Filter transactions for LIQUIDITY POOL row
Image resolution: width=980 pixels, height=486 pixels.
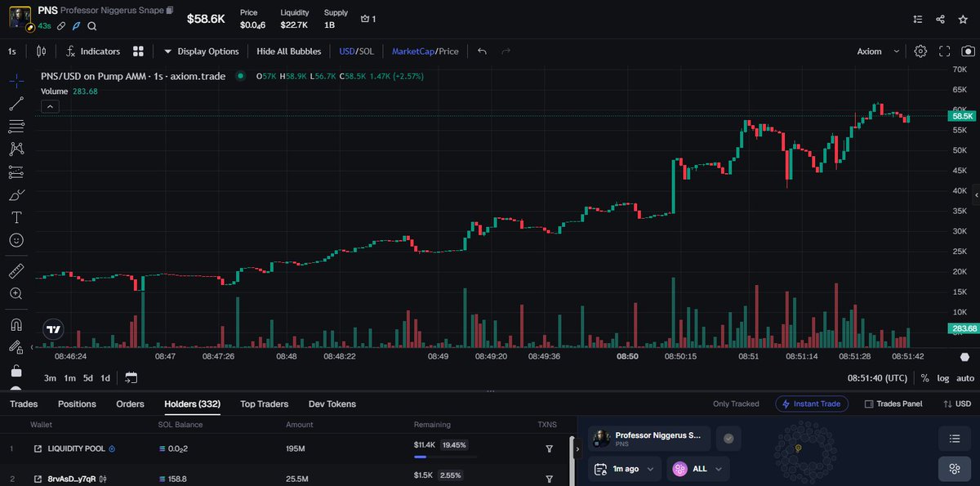tap(549, 448)
